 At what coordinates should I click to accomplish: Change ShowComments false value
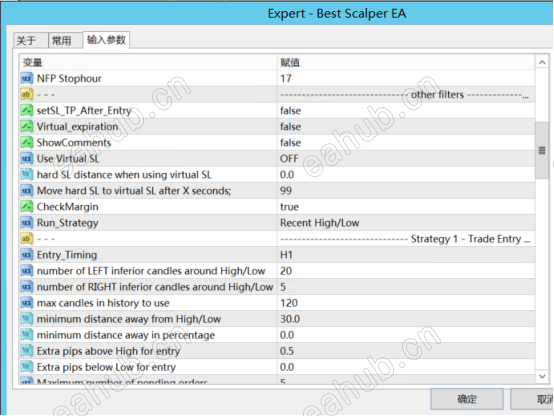click(406, 142)
